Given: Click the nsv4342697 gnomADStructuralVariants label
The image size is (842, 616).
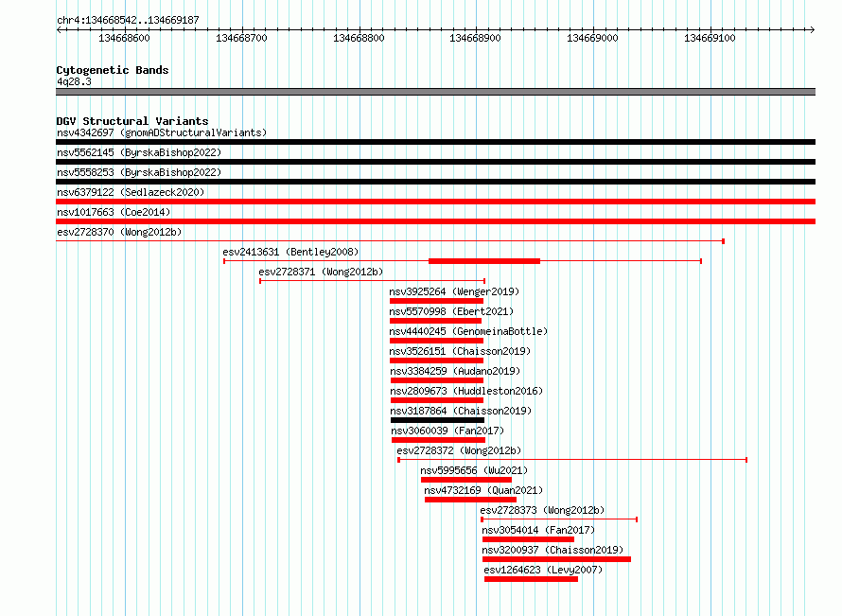Looking at the screenshot, I should point(162,132).
